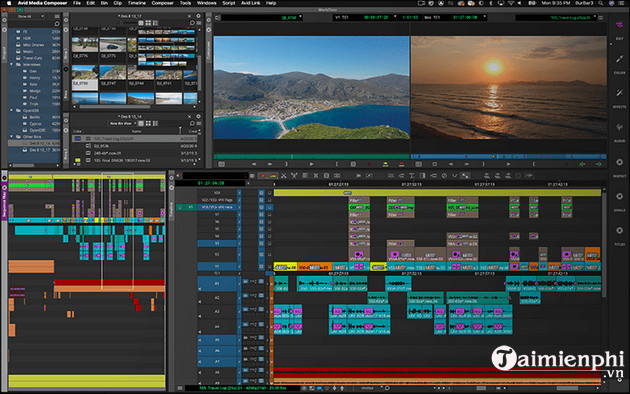
Task: Activate yellow Extract/Splice-In segment mode in timeline toolbar
Action: click(x=273, y=176)
